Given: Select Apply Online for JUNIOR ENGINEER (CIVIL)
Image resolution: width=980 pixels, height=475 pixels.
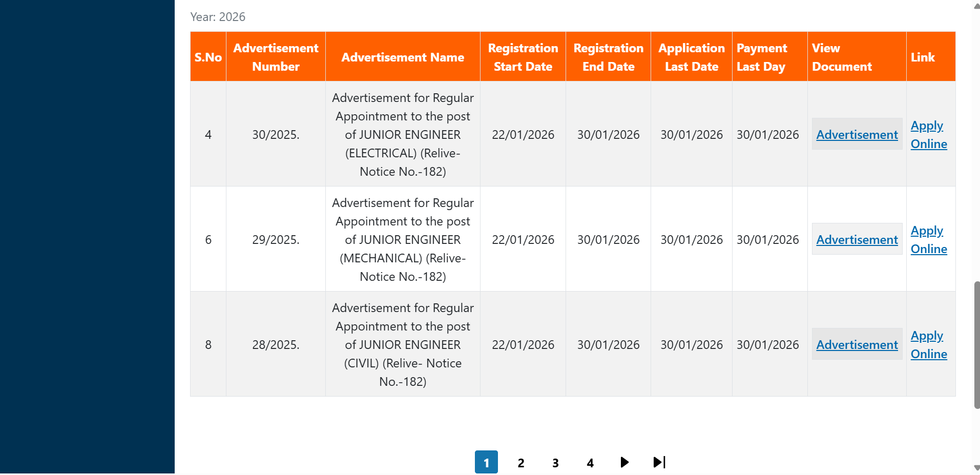Looking at the screenshot, I should pyautogui.click(x=928, y=344).
